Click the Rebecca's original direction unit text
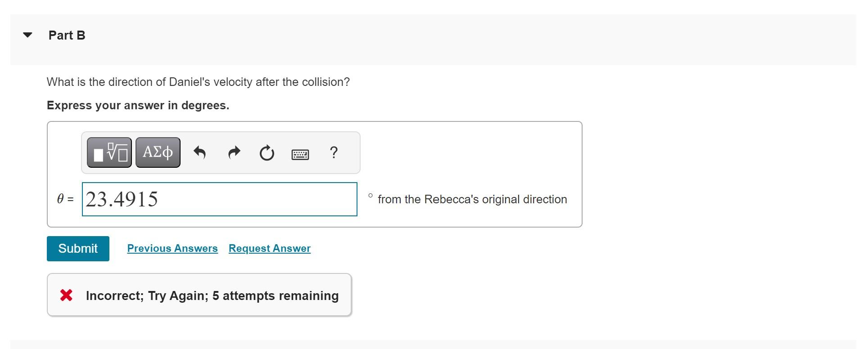Screen dimensions: 868x349 pos(472,199)
